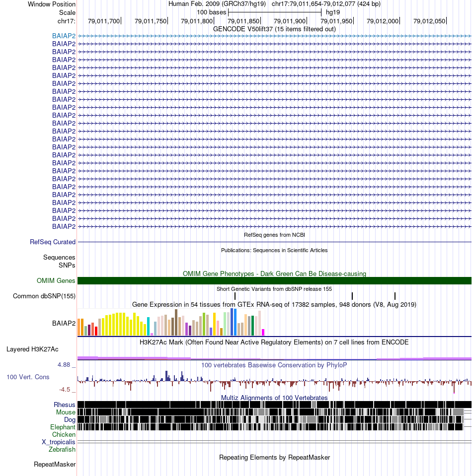Click the Window Position label
Image resolution: width=472 pixels, height=476 pixels.
[52, 4]
